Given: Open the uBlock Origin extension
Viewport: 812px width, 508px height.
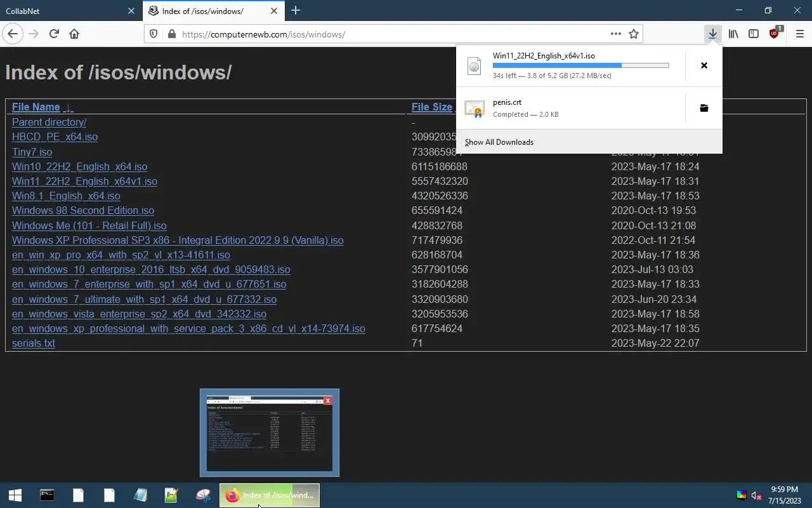Looking at the screenshot, I should pyautogui.click(x=775, y=34).
